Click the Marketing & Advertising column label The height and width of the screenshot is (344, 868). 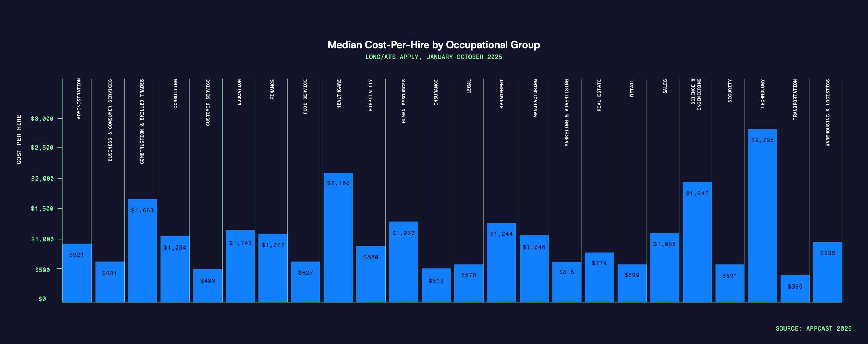[566, 113]
